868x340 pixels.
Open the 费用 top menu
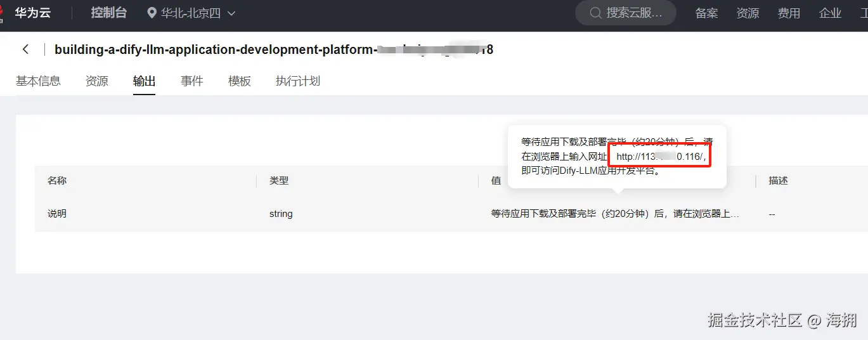pyautogui.click(x=789, y=13)
